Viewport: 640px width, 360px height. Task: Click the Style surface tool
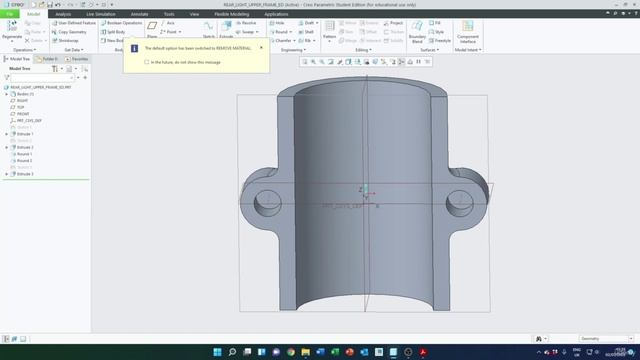[436, 32]
